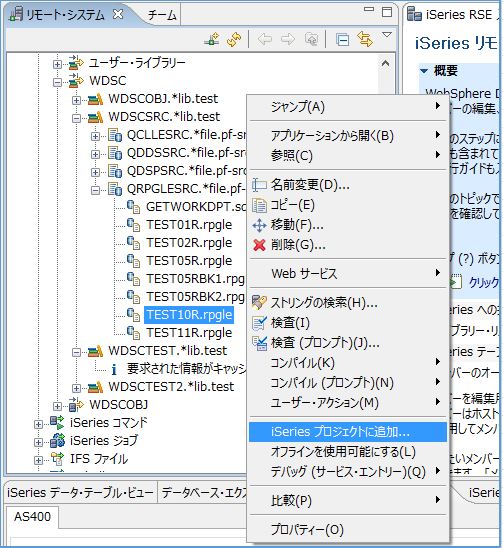The height and width of the screenshot is (548, 503).
Task: Click the go up level toolbar icon
Action: click(x=311, y=39)
